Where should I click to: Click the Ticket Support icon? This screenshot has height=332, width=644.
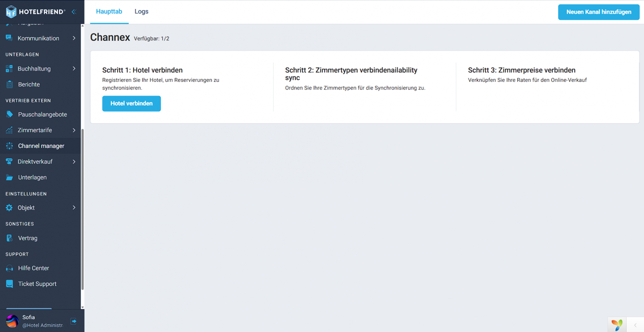(9, 284)
